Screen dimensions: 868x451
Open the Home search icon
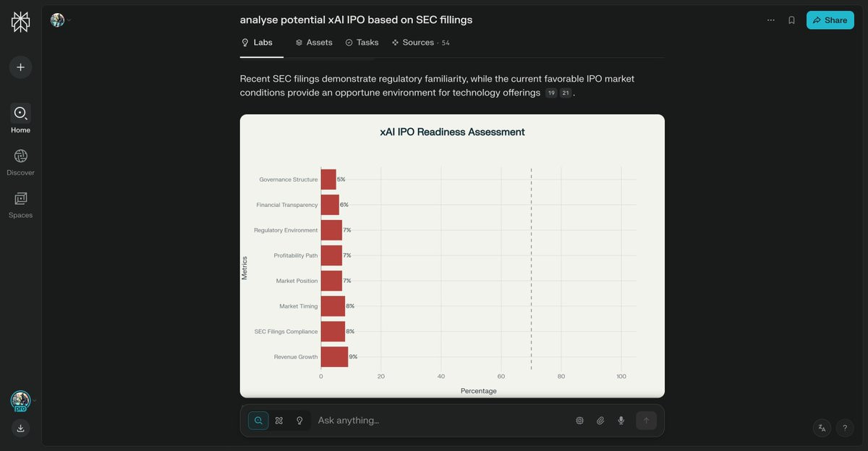20,113
